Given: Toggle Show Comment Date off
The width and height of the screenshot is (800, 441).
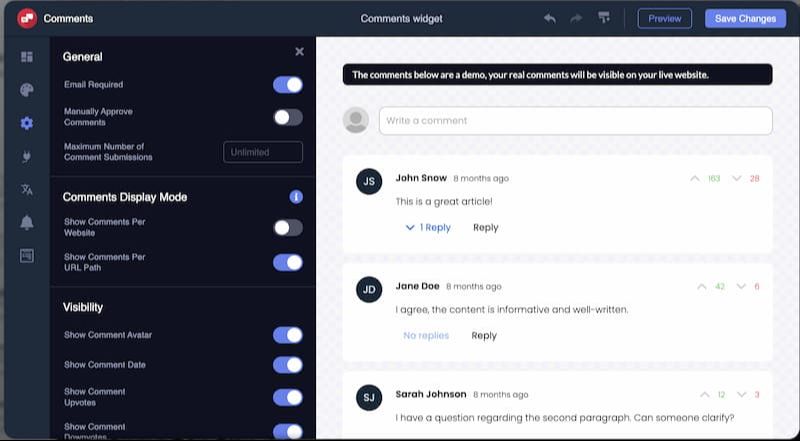Looking at the screenshot, I should 288,364.
